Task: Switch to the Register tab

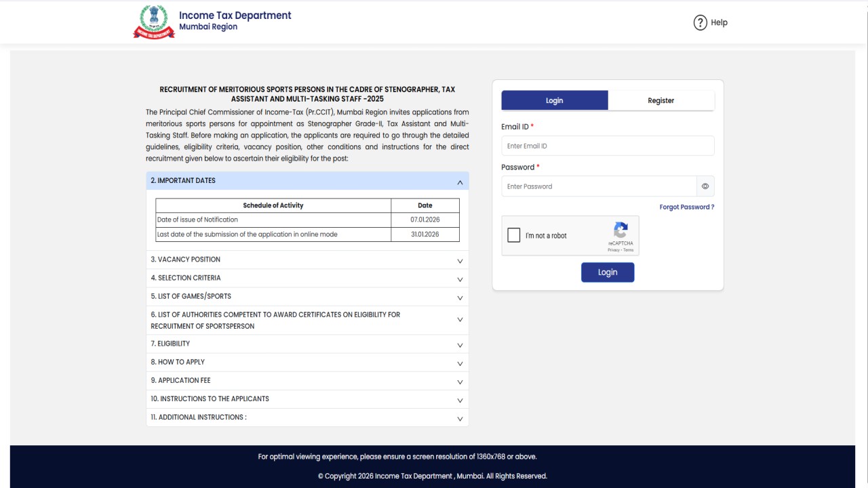Action: click(x=660, y=100)
